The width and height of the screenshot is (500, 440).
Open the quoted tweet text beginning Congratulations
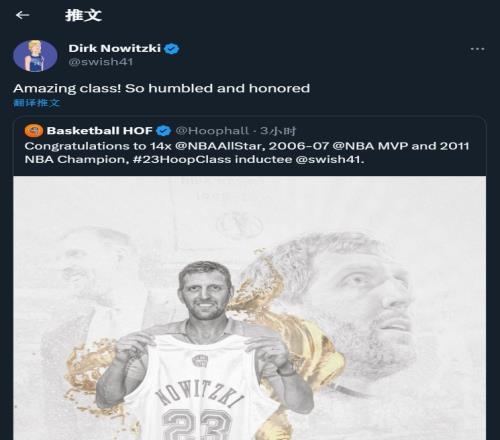pos(247,153)
